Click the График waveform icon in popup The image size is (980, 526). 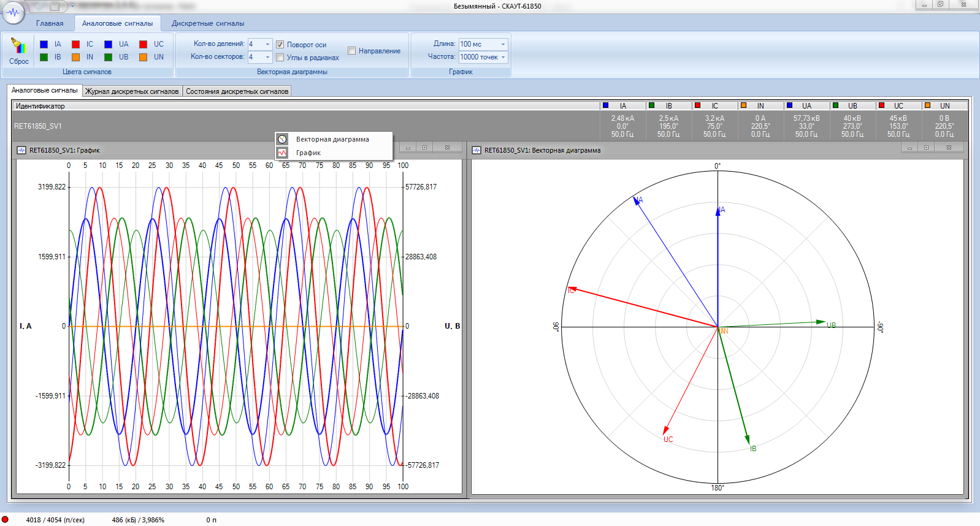(x=282, y=153)
